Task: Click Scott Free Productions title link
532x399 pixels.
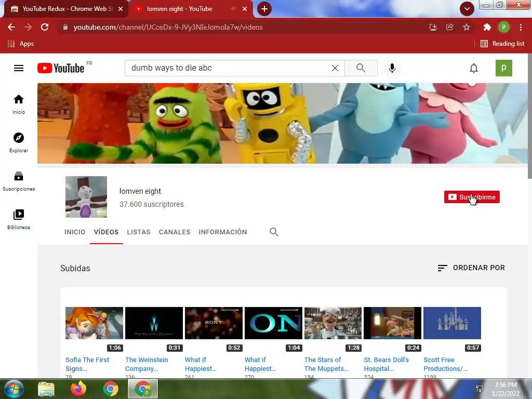Action: 445,364
